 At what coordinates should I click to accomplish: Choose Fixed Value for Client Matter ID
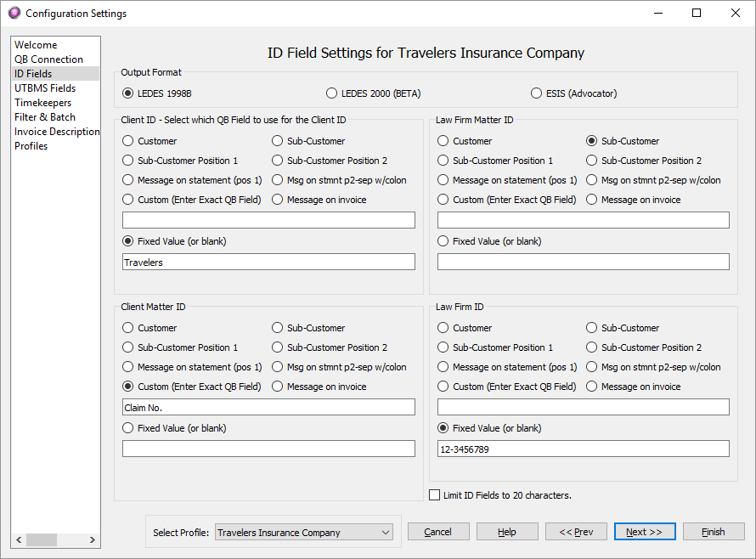coord(174,428)
